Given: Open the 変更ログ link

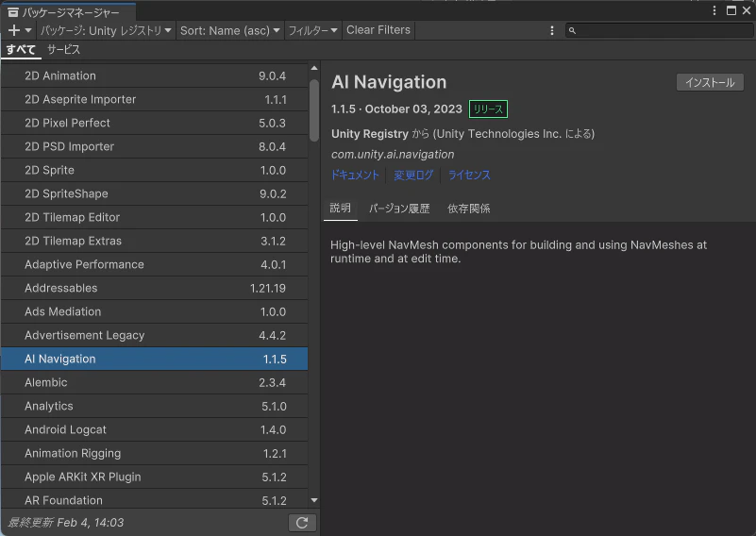Looking at the screenshot, I should point(413,175).
